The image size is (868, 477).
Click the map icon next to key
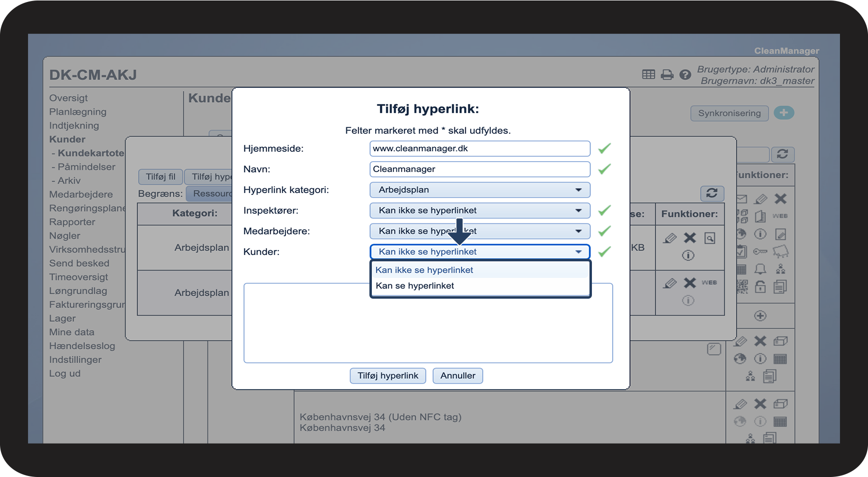(x=781, y=252)
